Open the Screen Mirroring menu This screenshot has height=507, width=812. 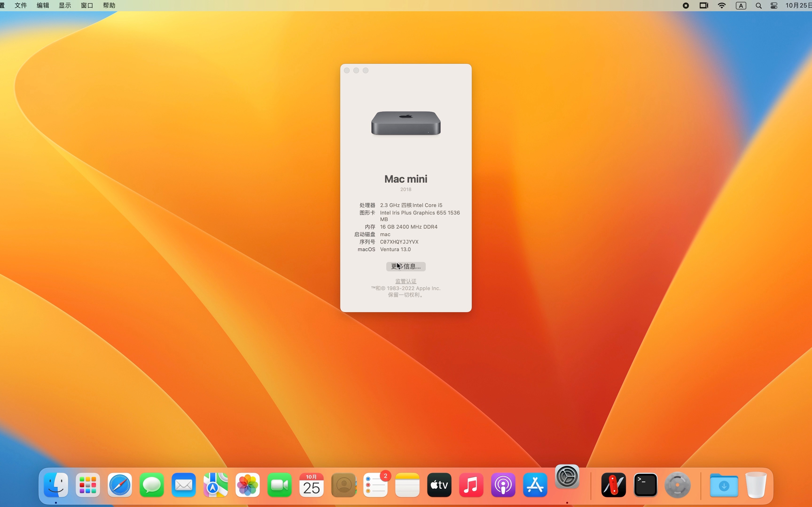(703, 5)
